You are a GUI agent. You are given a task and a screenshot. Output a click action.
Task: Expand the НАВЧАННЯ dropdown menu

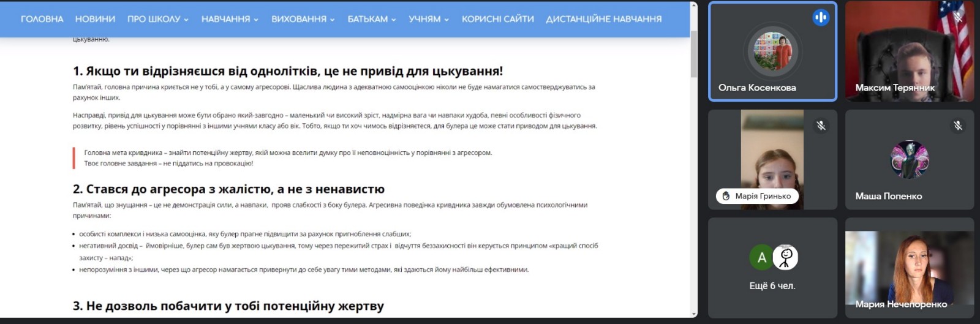point(230,19)
